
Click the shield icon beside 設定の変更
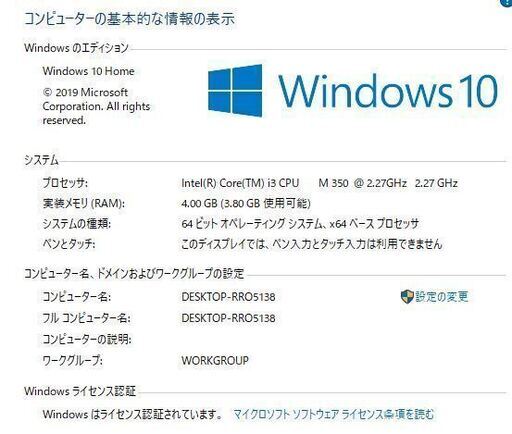(x=407, y=296)
